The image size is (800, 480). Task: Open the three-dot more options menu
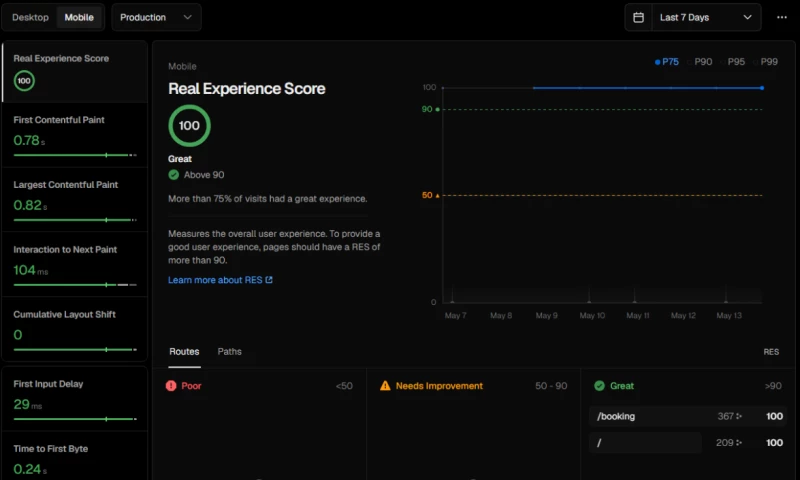tap(782, 17)
